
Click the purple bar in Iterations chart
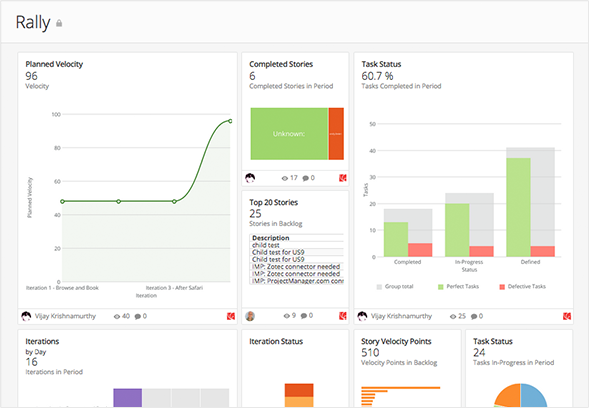pos(128,397)
